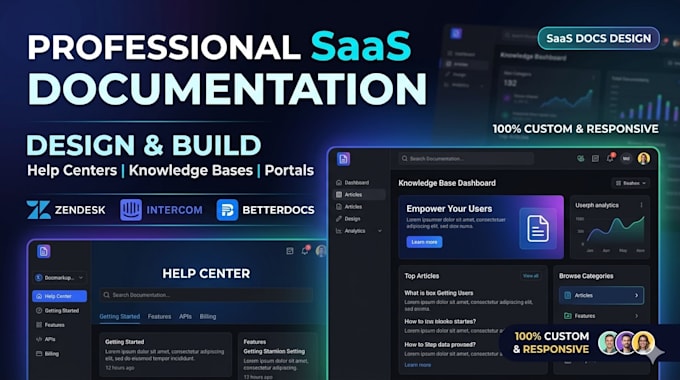The width and height of the screenshot is (680, 380).
Task: Click the Help Center search documentation field
Action: click(206, 295)
